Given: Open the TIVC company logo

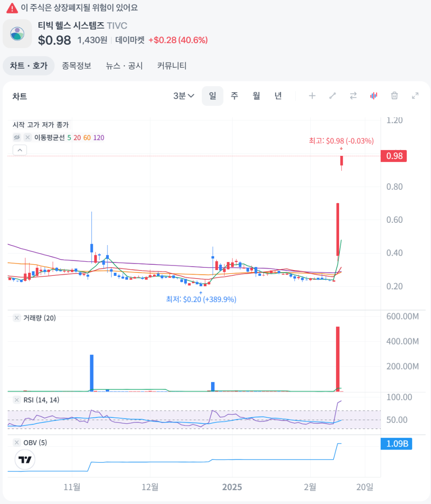Looking at the screenshot, I should click(x=17, y=34).
